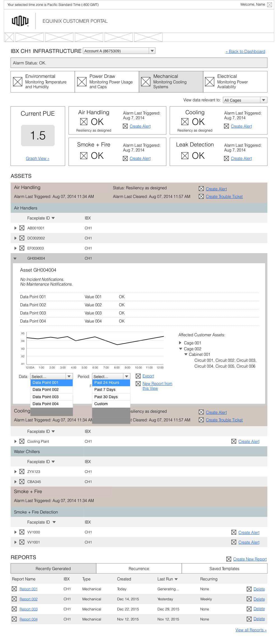The image size is (278, 644).
Task: Choose Past 7 Days period option
Action: tap(111, 389)
